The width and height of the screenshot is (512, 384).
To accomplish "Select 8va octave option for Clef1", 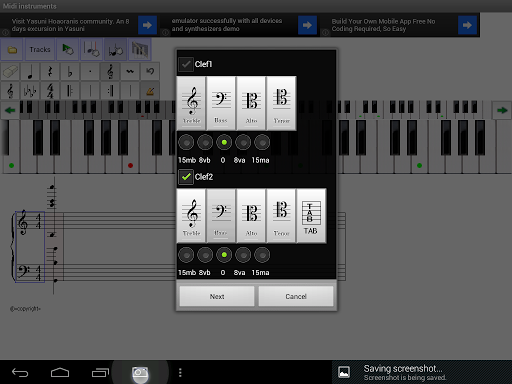I will coord(243,143).
